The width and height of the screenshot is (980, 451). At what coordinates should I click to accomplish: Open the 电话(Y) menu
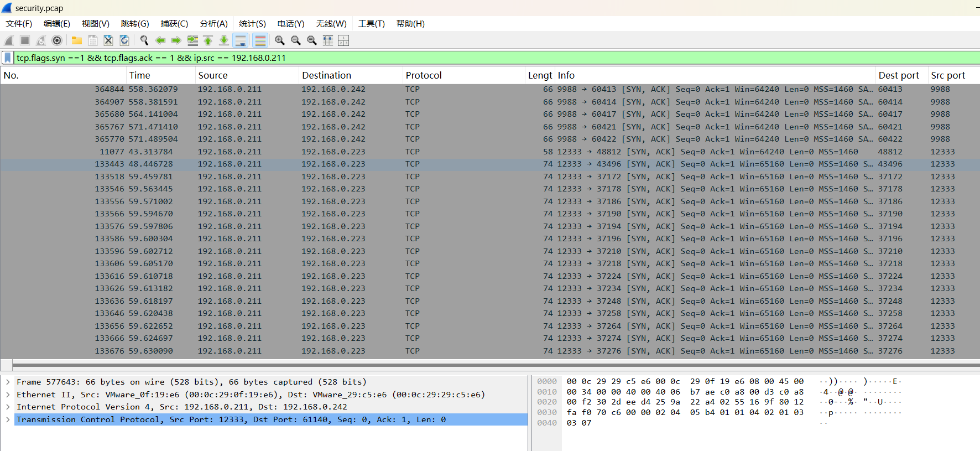pos(291,24)
